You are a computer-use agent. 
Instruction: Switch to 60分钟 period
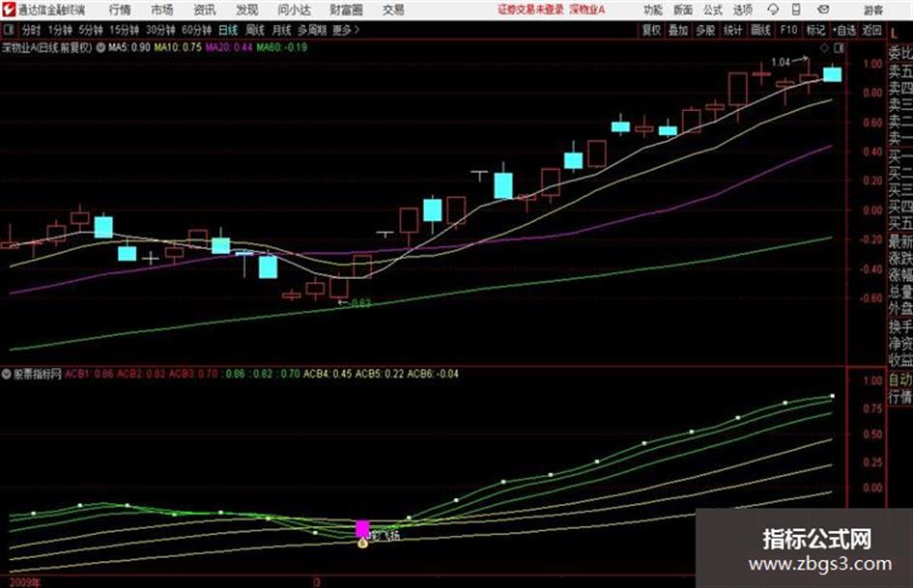[196, 30]
